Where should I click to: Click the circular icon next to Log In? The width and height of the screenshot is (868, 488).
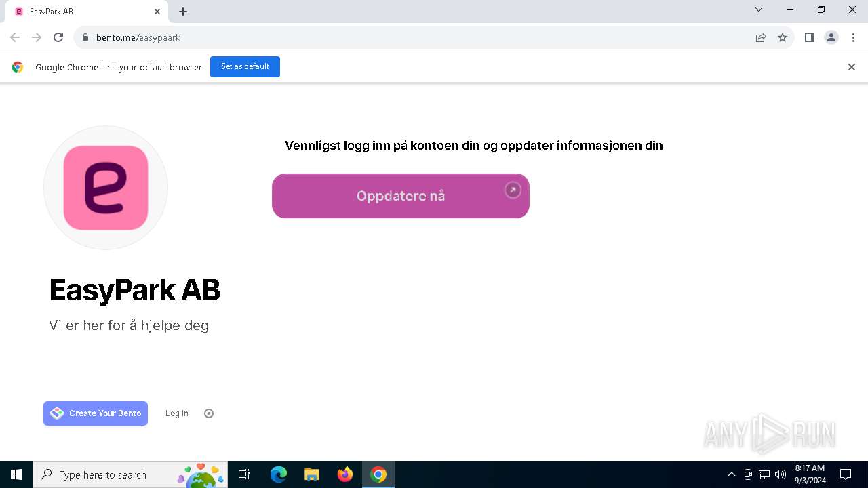tap(209, 413)
